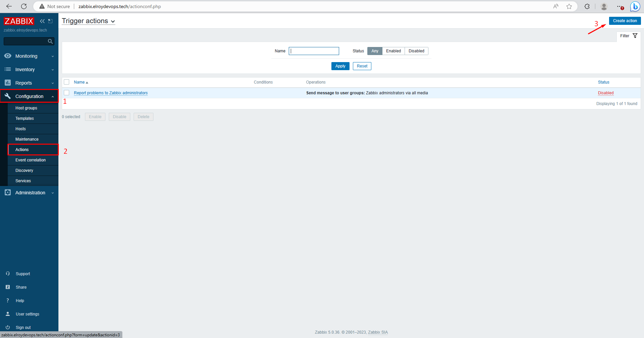
Task: Open Templates menu item
Action: pos(33,118)
